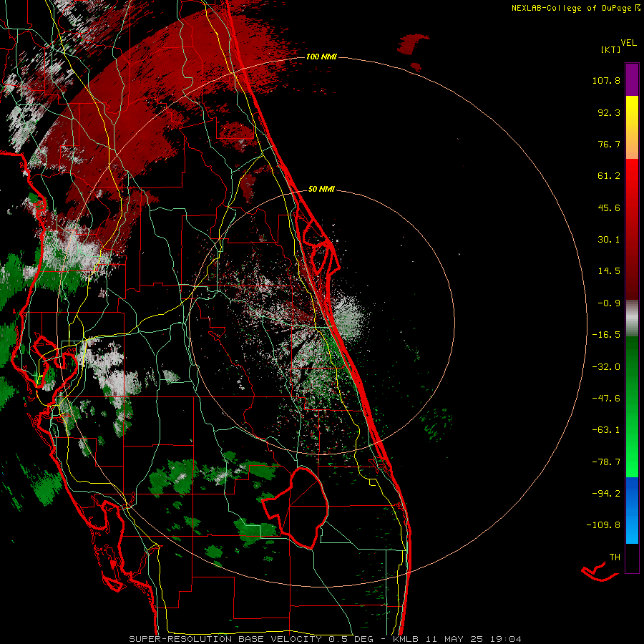Click the 30.1 velocity scale label
644x644 pixels.
point(609,240)
